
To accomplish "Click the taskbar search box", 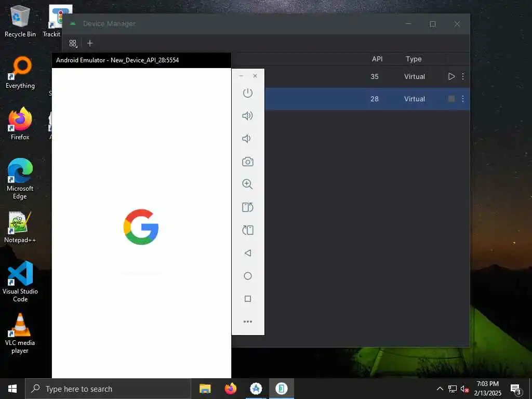I will tap(108, 389).
